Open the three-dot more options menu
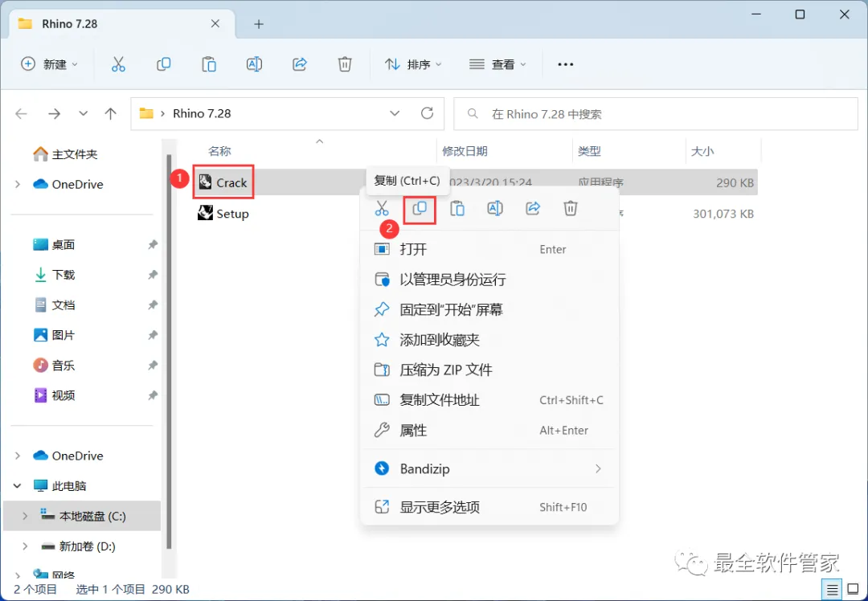 pyautogui.click(x=565, y=64)
